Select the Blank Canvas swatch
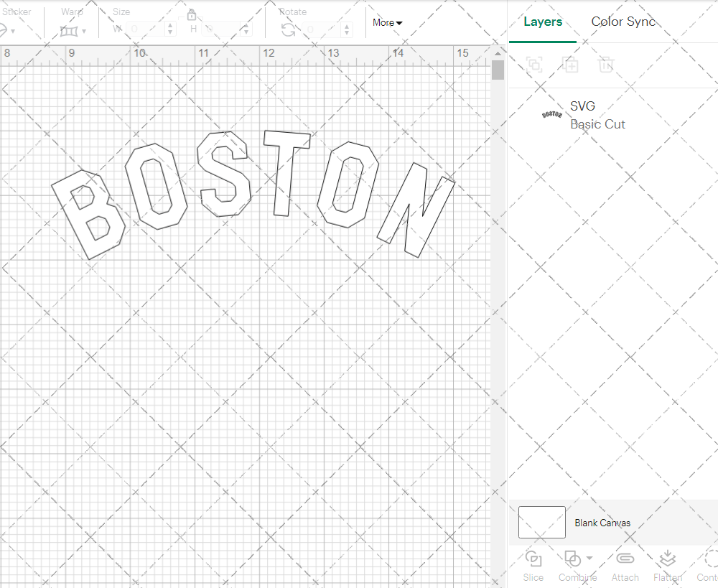 coord(541,522)
